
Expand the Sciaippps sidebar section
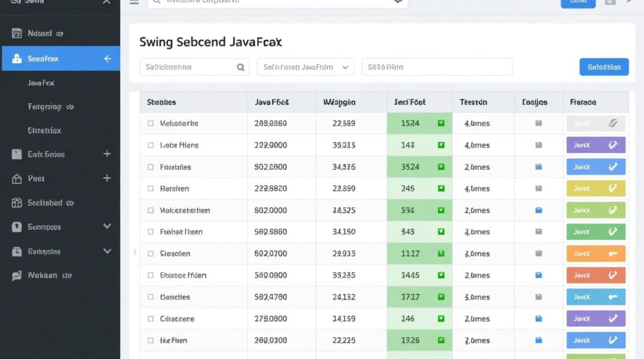tap(107, 226)
